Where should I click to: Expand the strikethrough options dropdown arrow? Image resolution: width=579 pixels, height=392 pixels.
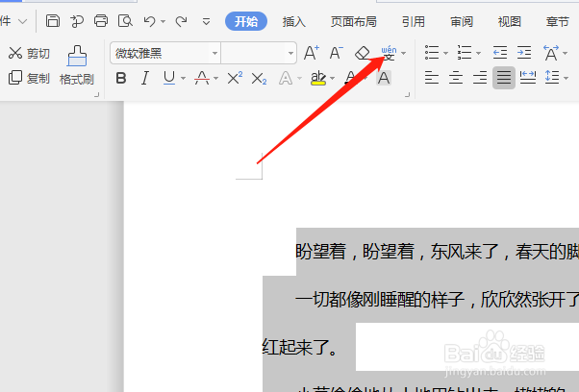216,78
